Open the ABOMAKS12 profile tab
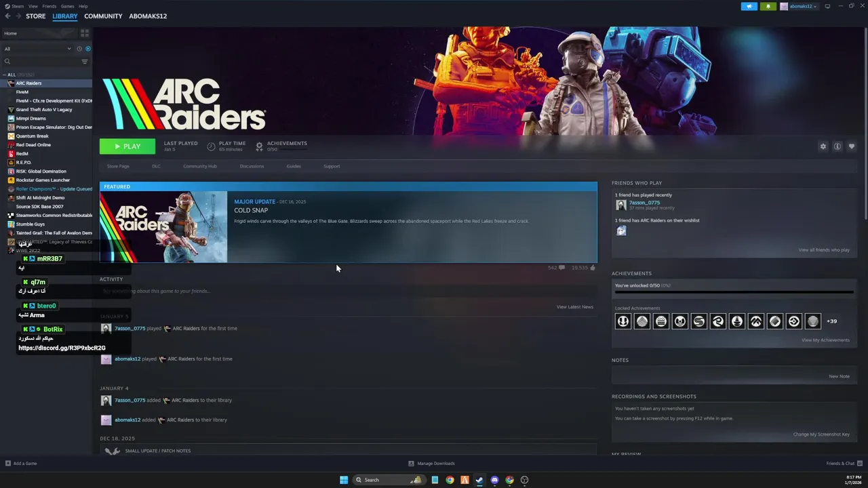Viewport: 868px width, 488px height. tap(148, 16)
